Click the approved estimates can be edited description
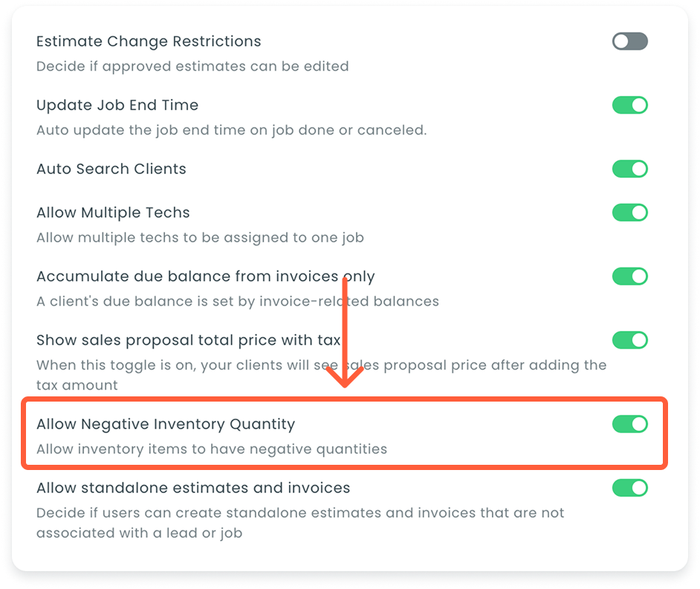Image resolution: width=700 pixels, height=589 pixels. pos(192,66)
